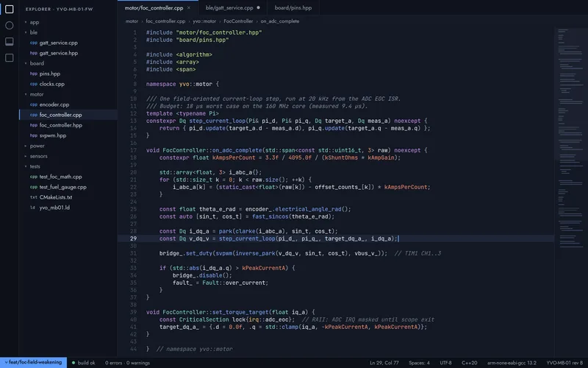Click the hpp badge beside pins.hpp in the Explorer
Image resolution: width=588 pixels, height=368 pixels.
coord(33,74)
